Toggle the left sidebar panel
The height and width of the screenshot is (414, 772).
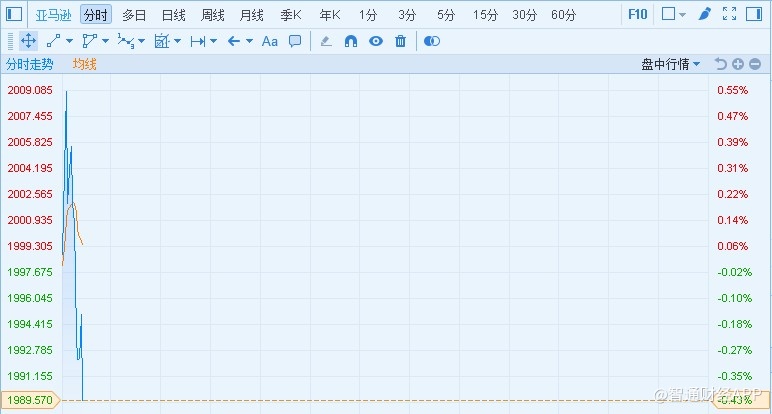(15, 15)
